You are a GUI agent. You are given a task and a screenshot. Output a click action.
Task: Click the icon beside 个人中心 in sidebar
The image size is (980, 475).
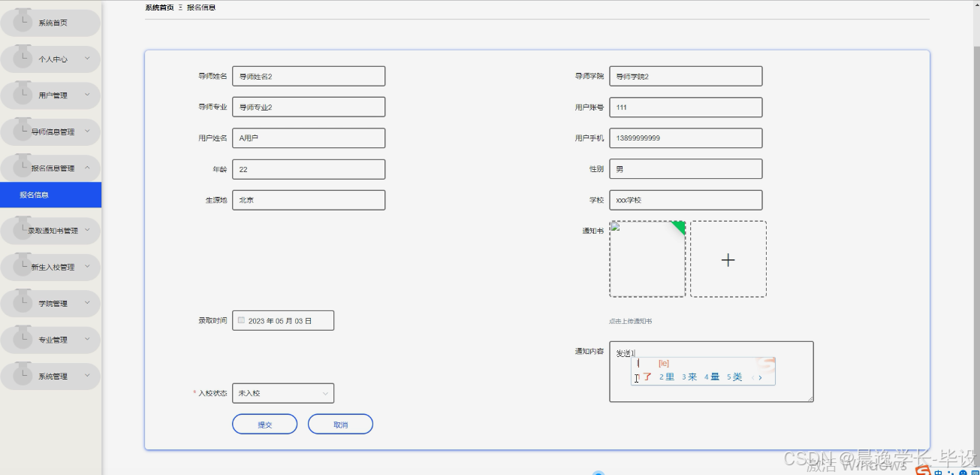(x=23, y=56)
